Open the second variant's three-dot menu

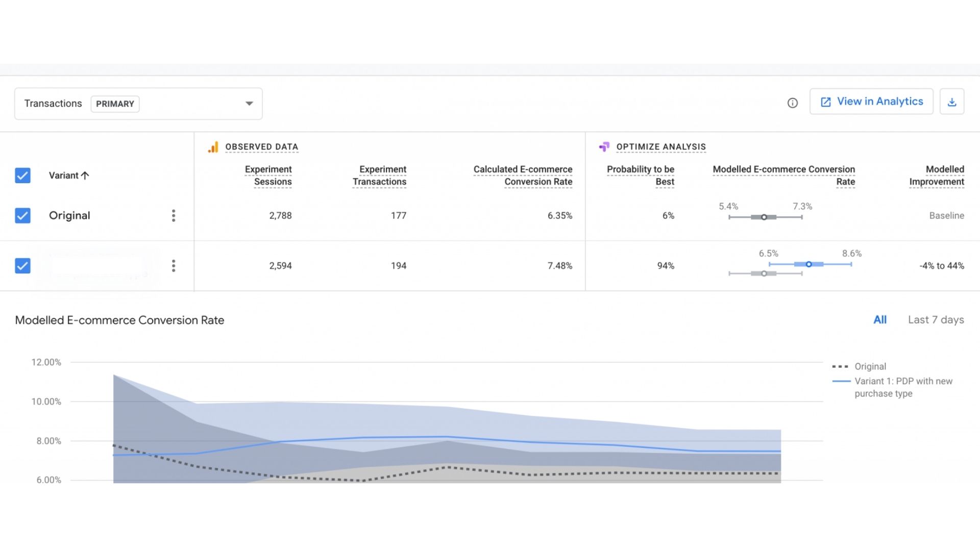click(174, 266)
